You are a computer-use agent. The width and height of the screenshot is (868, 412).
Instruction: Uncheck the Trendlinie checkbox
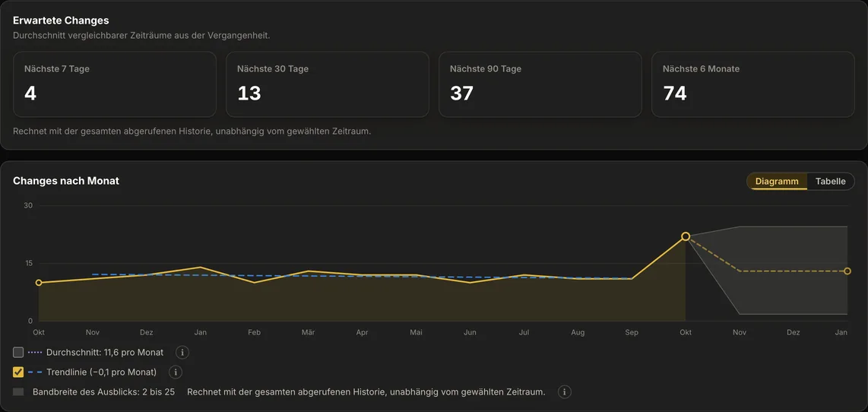[18, 372]
